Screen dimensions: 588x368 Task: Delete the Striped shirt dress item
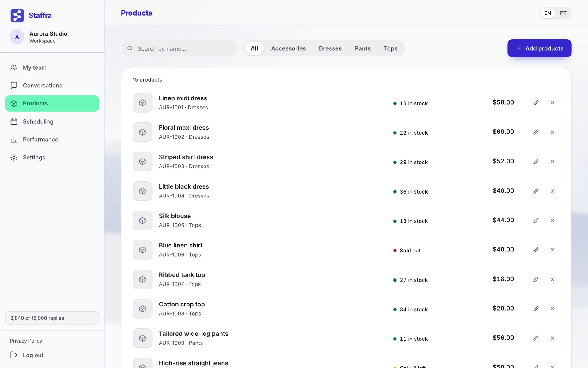click(x=552, y=162)
